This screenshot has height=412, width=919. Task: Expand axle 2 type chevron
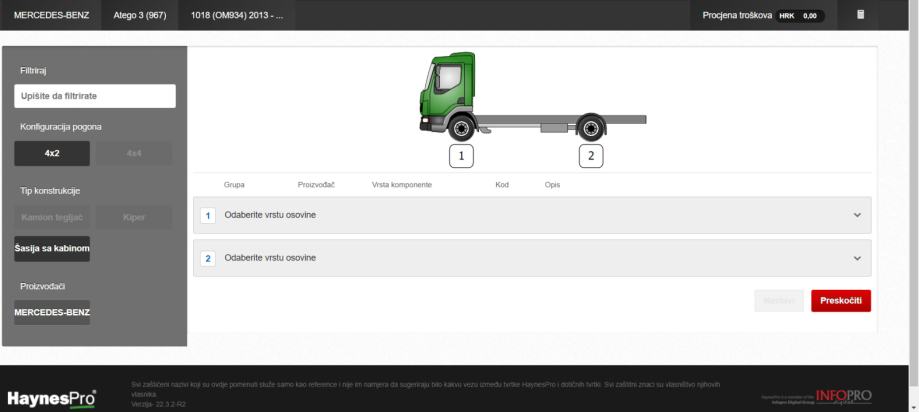point(857,258)
